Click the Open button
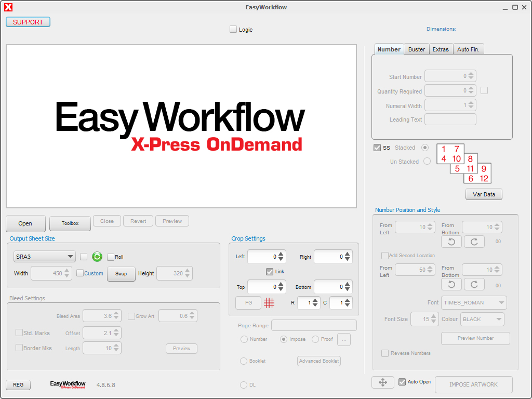This screenshot has height=399, width=532. click(25, 223)
